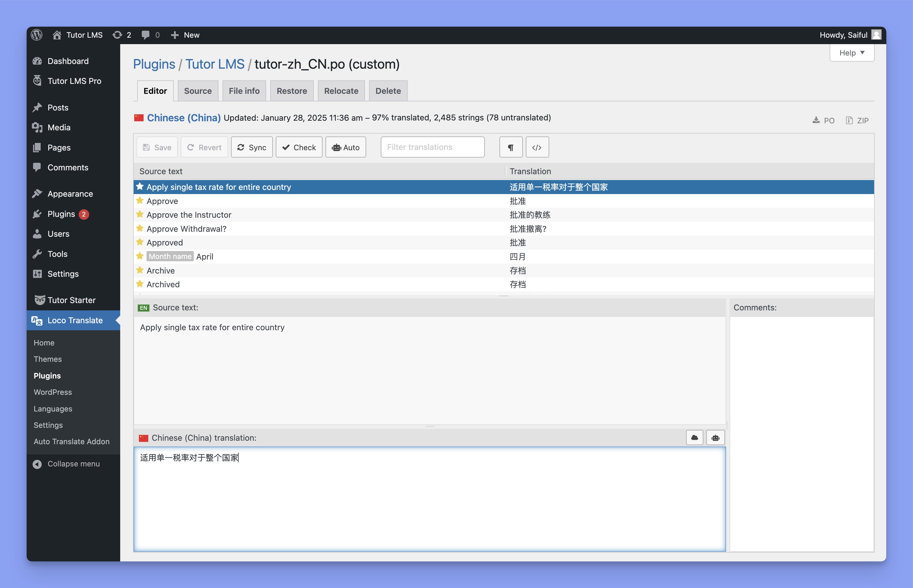
Task: Switch to the File info tab
Action: click(x=244, y=91)
